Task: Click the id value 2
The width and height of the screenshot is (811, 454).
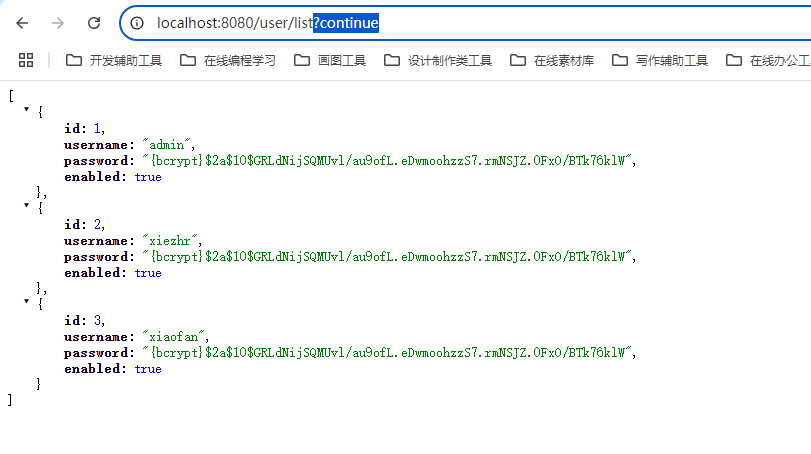Action: 97,224
